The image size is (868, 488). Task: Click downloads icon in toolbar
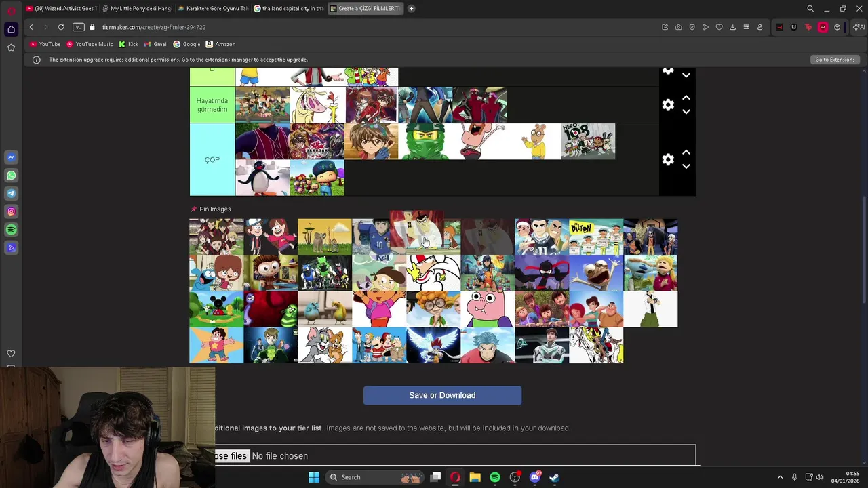coord(732,27)
